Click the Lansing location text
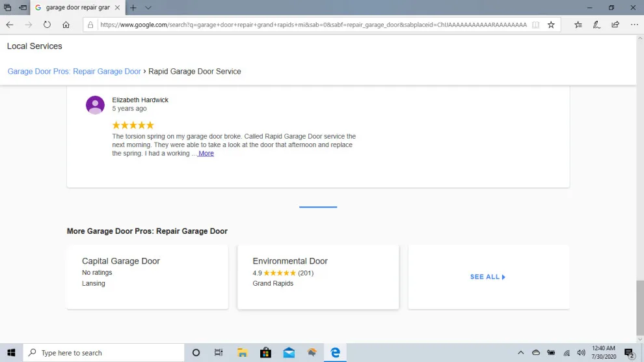Screen dimensions: 644x362 [x=94, y=283]
